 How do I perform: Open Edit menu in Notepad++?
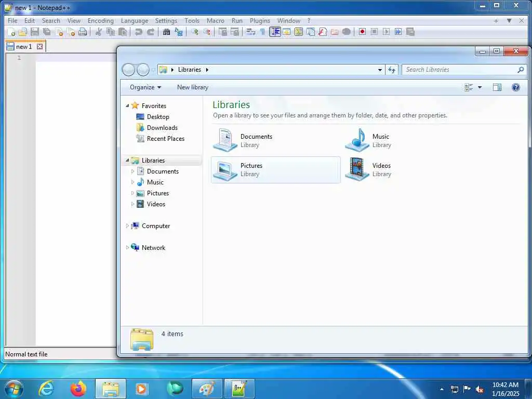(30, 21)
